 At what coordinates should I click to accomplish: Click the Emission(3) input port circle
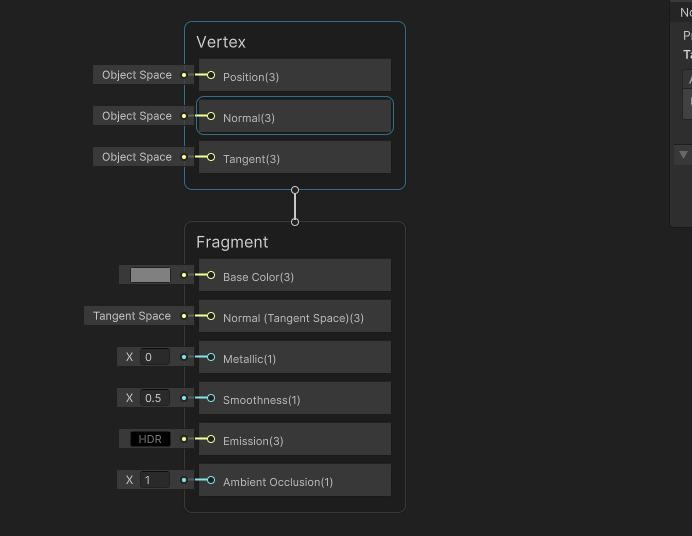(211, 439)
